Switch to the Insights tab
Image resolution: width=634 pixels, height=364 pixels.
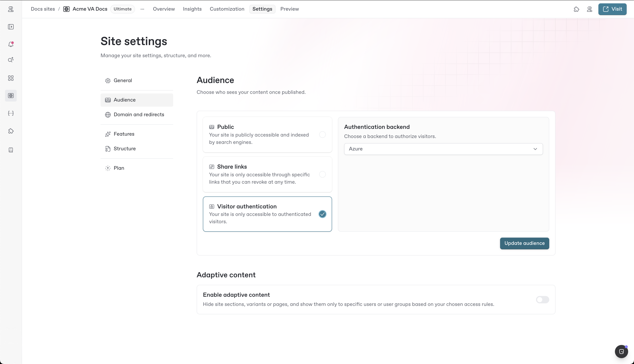point(192,9)
